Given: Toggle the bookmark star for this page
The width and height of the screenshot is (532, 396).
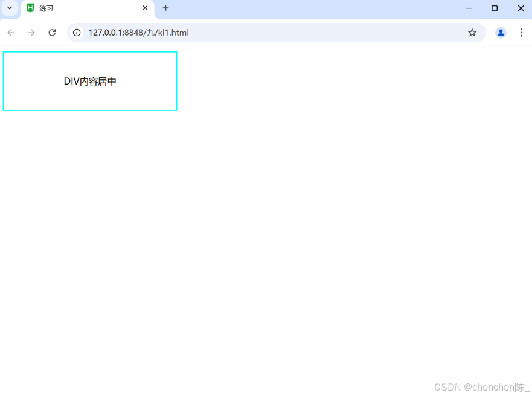Looking at the screenshot, I should point(472,33).
